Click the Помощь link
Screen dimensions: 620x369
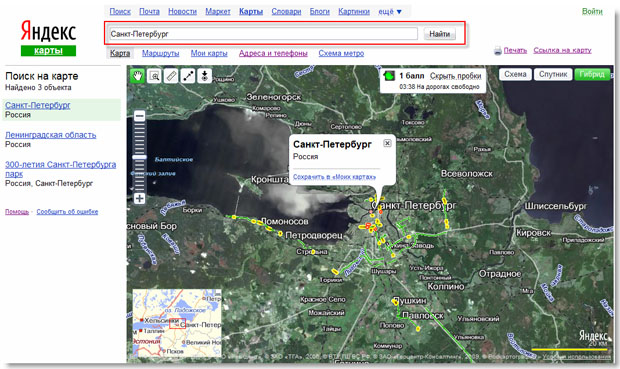click(17, 212)
